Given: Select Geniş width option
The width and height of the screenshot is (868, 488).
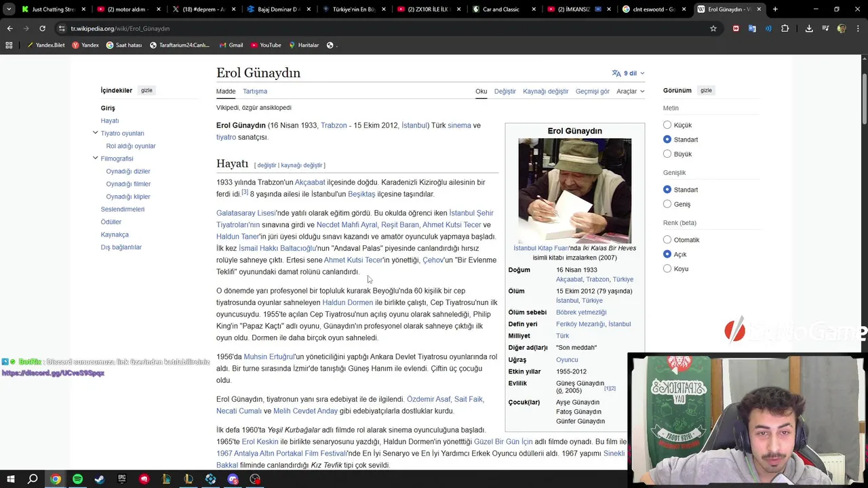Looking at the screenshot, I should point(667,204).
